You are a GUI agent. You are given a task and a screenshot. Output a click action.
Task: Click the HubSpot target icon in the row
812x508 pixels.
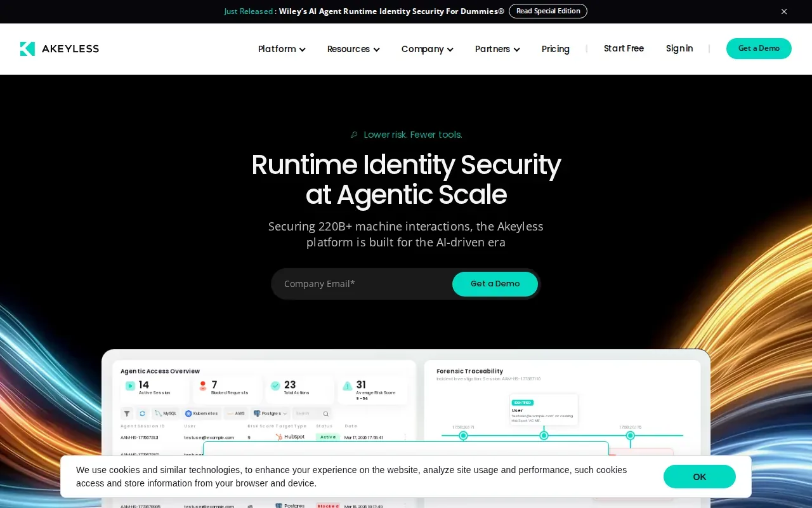pos(279,437)
